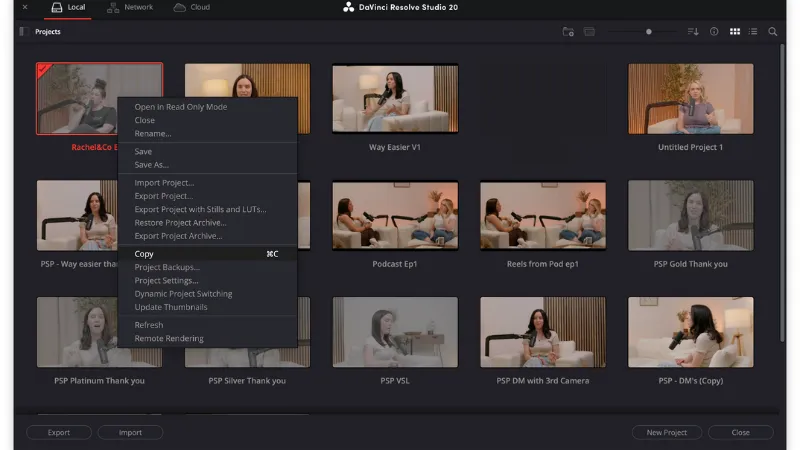Viewport: 800px width, 450px height.
Task: Click the folder view icon beside new folder
Action: [589, 32]
